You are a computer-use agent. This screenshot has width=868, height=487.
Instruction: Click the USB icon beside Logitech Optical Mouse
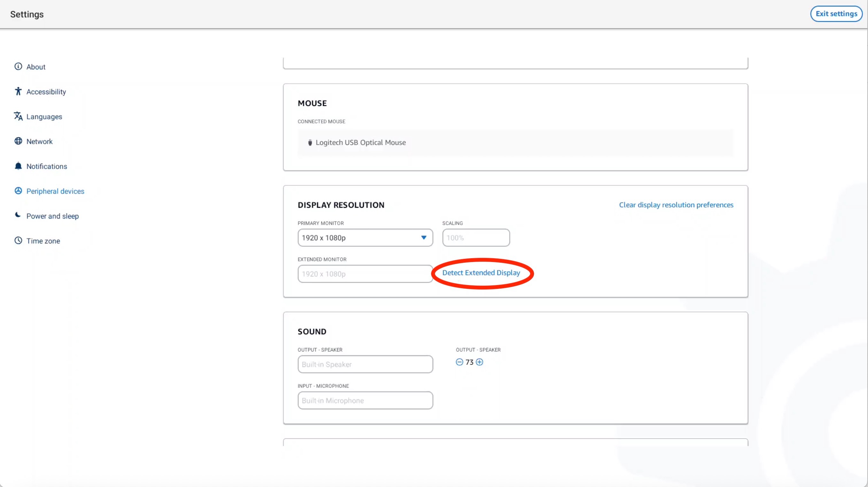point(310,142)
